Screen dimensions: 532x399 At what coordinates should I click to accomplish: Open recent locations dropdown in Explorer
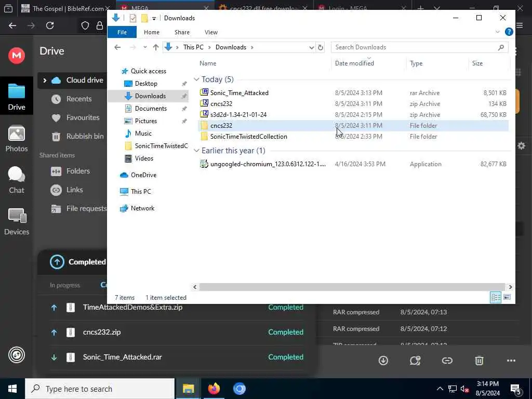click(x=145, y=47)
